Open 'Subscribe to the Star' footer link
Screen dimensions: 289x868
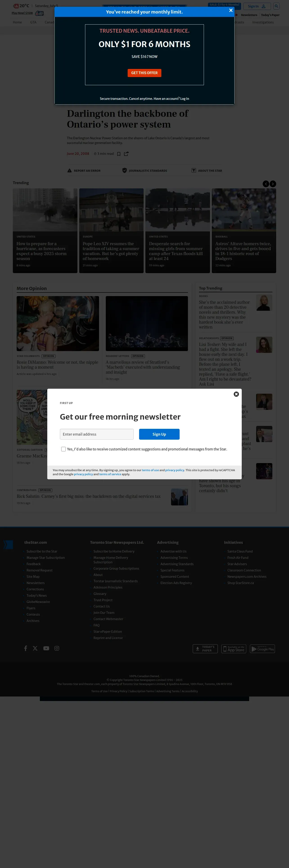42,551
